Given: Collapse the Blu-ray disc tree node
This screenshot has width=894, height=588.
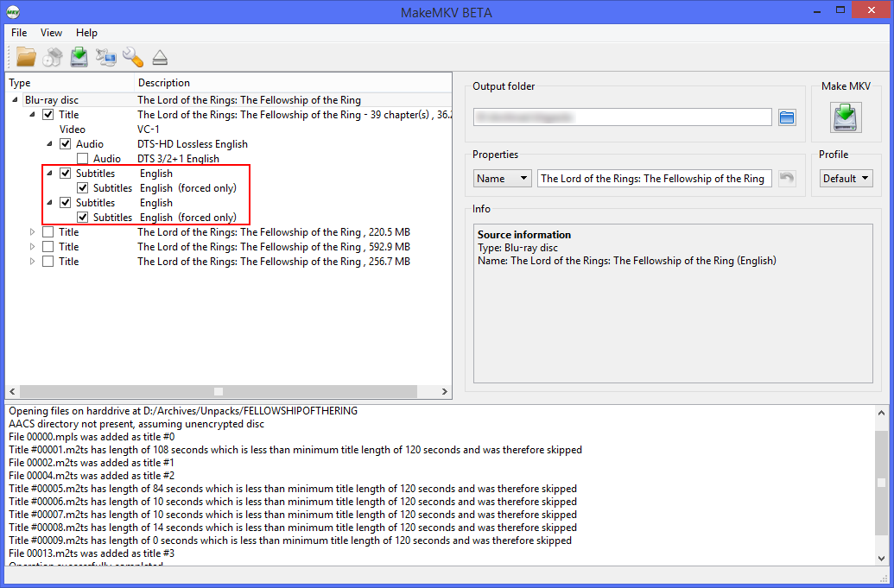Looking at the screenshot, I should [x=15, y=100].
